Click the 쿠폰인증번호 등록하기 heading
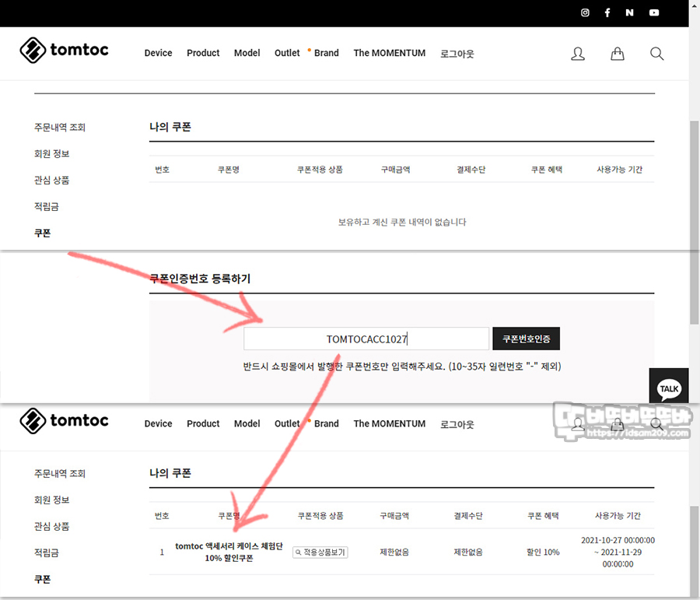 tap(200, 279)
